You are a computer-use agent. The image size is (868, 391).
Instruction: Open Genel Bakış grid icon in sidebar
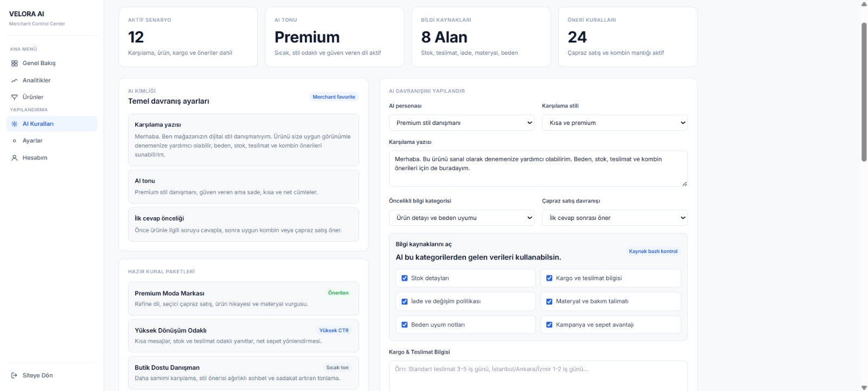tap(15, 64)
